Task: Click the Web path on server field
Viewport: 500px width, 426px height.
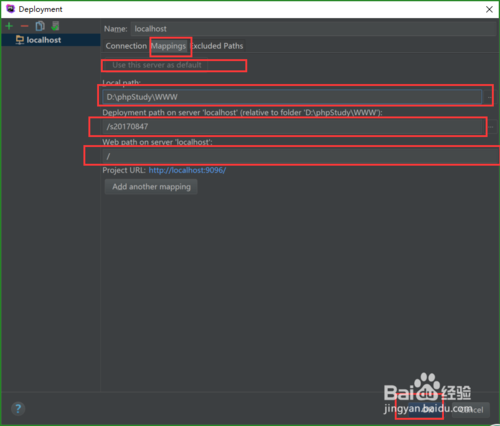Action: (300, 156)
